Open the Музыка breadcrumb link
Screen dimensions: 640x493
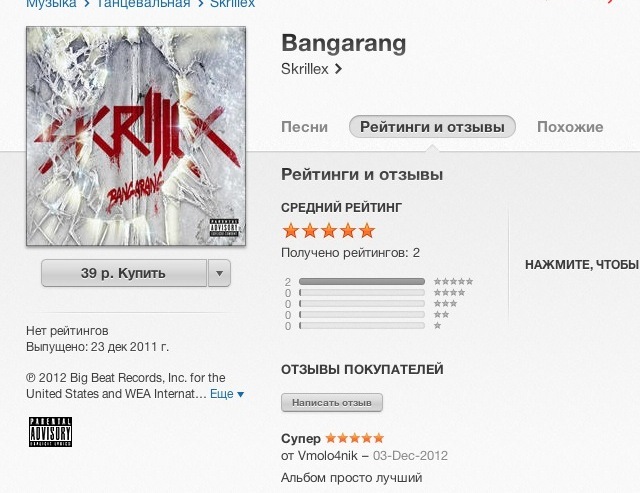click(51, 3)
